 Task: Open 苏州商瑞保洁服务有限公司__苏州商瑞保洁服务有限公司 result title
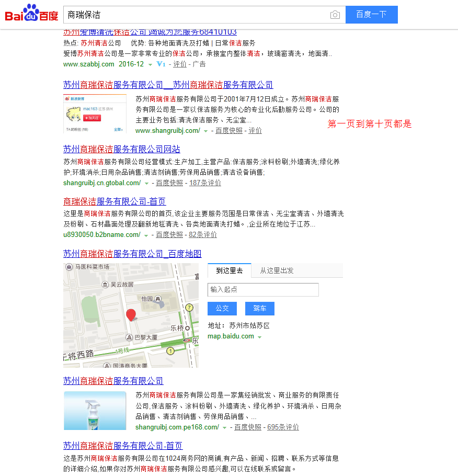(168, 85)
